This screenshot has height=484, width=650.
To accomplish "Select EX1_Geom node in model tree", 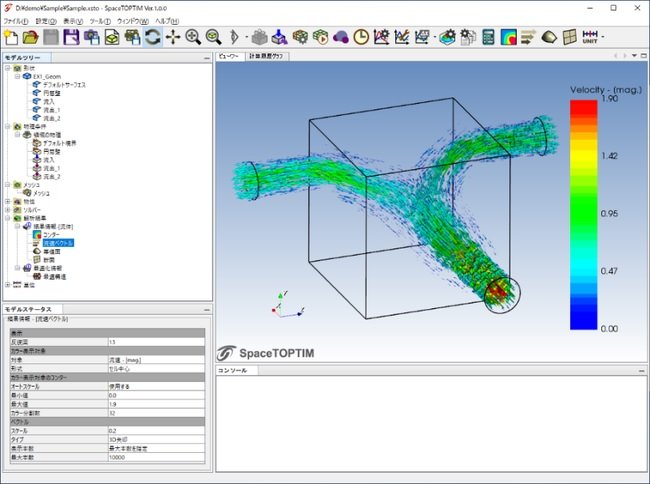I will pyautogui.click(x=46, y=76).
